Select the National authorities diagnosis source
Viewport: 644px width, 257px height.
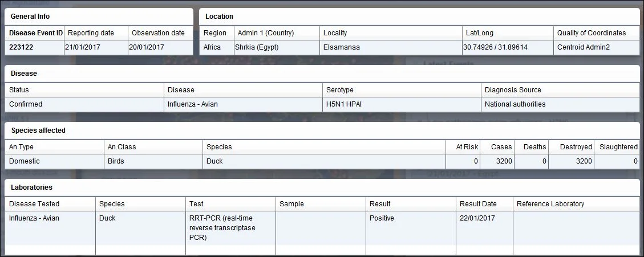[x=560, y=104]
